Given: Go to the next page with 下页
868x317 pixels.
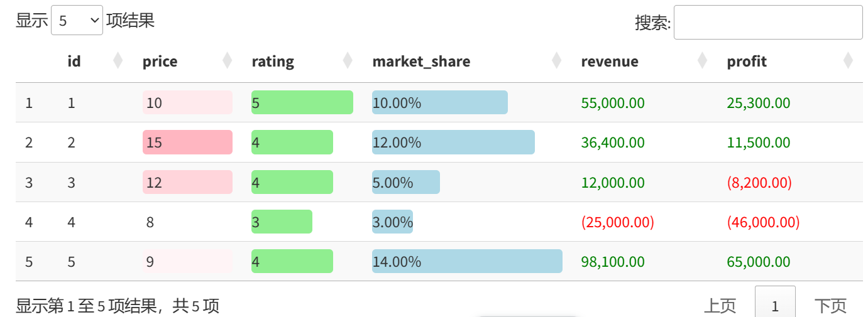Looking at the screenshot, I should [x=830, y=306].
